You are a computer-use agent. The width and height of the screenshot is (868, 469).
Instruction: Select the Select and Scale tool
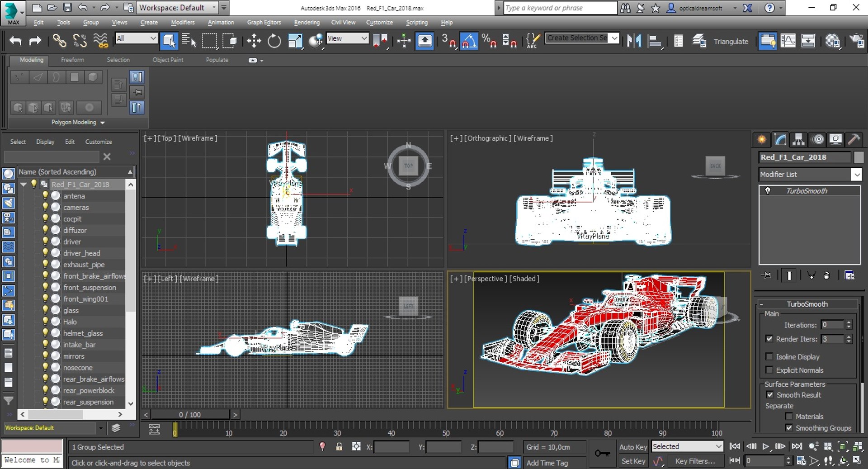point(295,41)
